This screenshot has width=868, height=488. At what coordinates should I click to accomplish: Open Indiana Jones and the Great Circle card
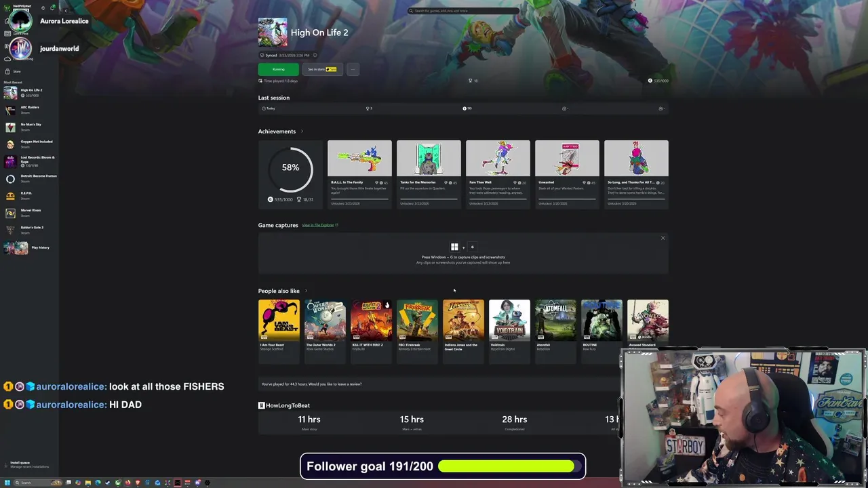click(x=463, y=331)
